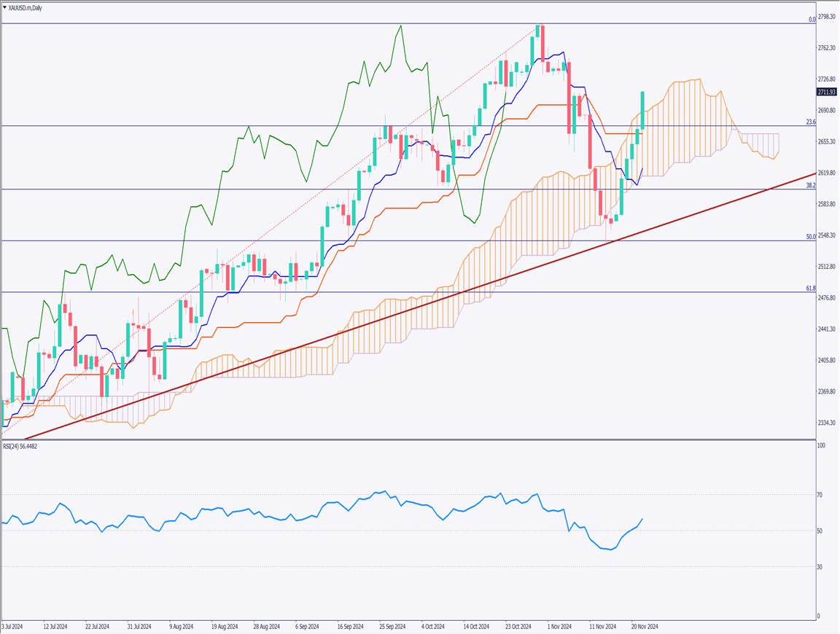Viewport: 840px width, 634px height.
Task: Click the 2512.80 price axis label
Action: 827,267
